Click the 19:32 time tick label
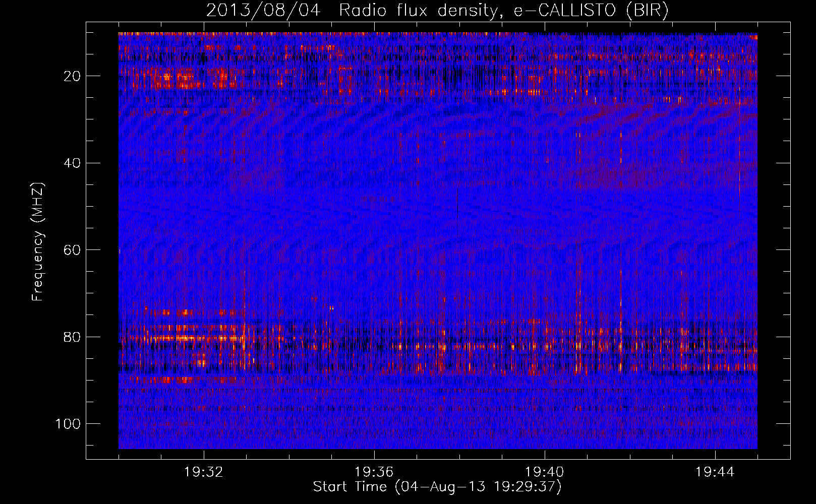The image size is (816, 504). click(204, 472)
